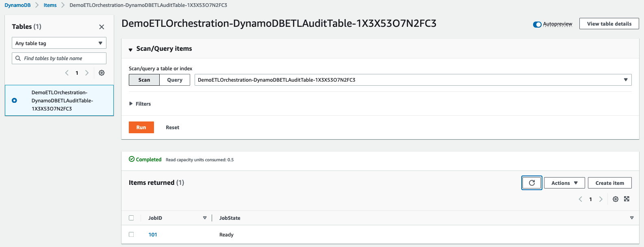644x247 pixels.
Task: Click page number 1 in tables pagination
Action: coord(77,73)
